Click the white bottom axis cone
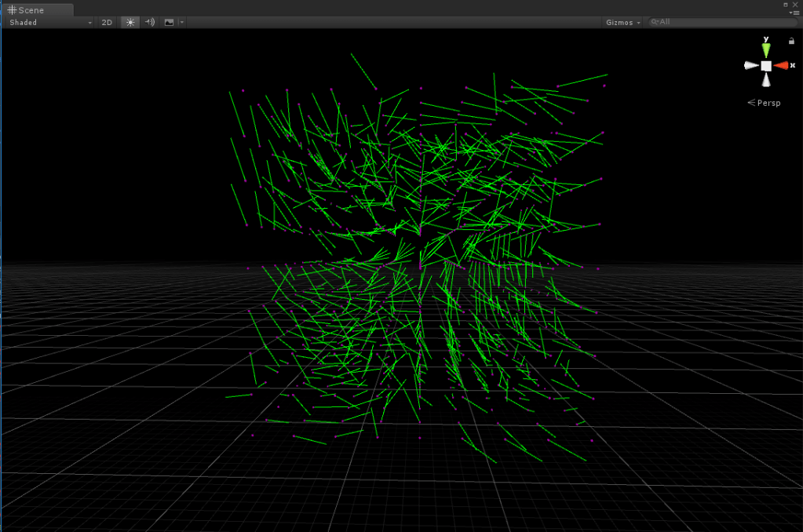This screenshot has width=803, height=532. click(766, 80)
